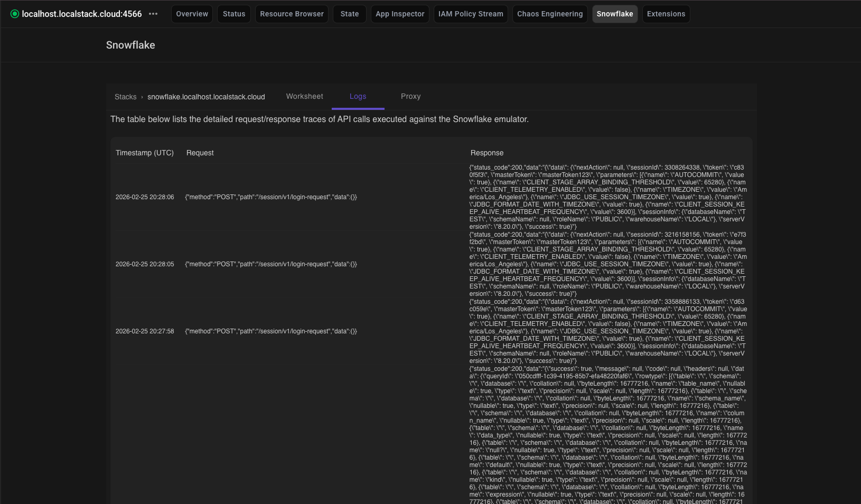Switch to the Worksheet view
Screen dimensions: 861x504
tap(304, 96)
